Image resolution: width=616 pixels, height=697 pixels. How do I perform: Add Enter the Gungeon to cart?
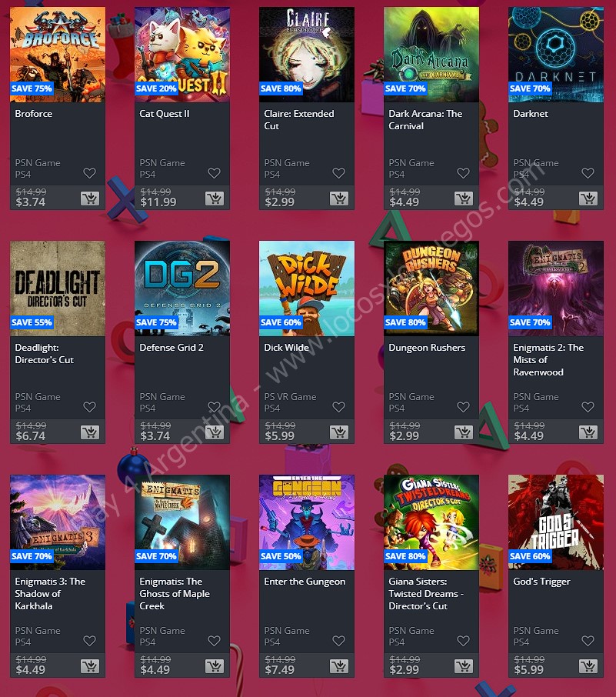click(x=339, y=666)
